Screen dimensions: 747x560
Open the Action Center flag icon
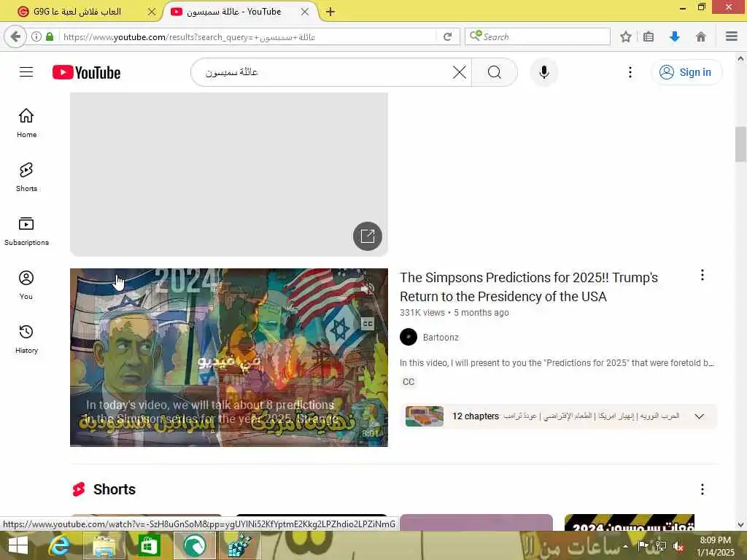click(643, 546)
